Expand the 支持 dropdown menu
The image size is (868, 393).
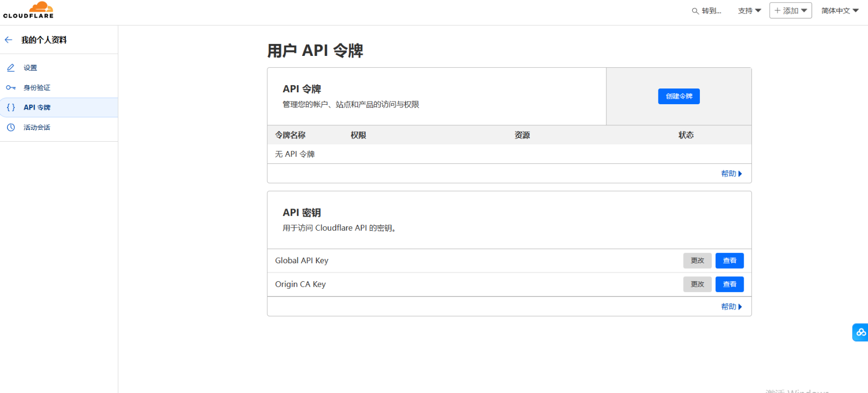point(750,11)
